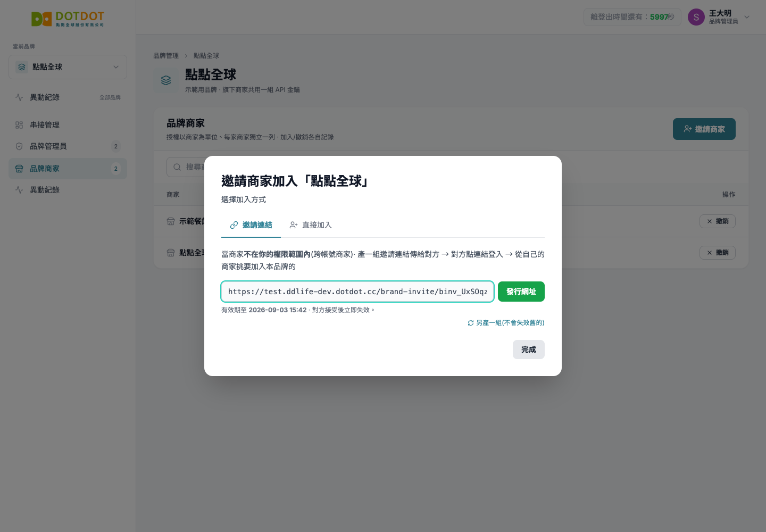Click the 完成 button in the dialog

[529, 350]
